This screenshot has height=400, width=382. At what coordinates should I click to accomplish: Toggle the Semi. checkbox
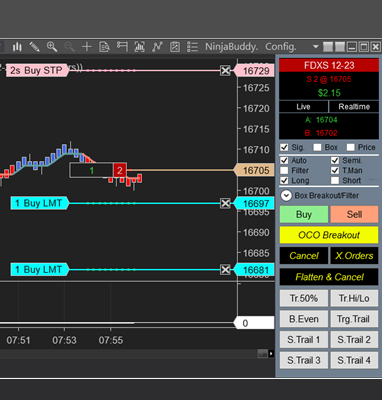pos(335,161)
